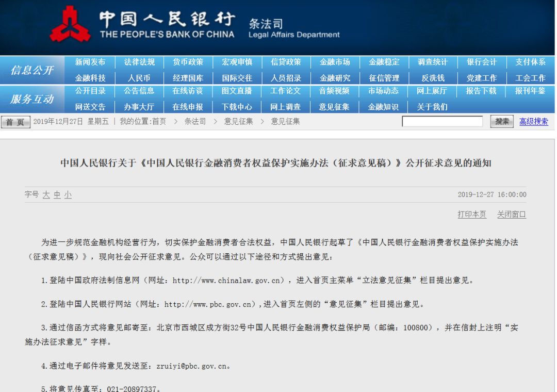Viewport: 557px width, 392px height.
Task: Open 高级搜索 advanced search
Action: click(x=533, y=122)
